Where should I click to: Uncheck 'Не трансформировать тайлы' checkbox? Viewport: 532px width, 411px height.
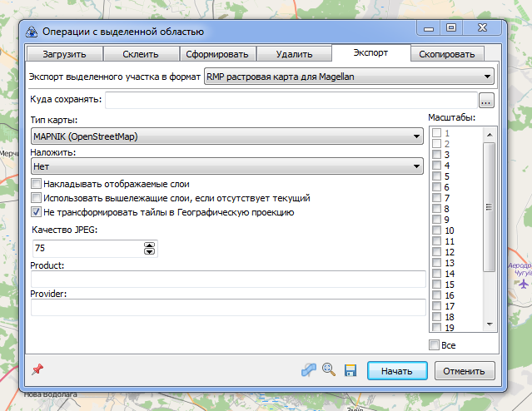click(36, 212)
